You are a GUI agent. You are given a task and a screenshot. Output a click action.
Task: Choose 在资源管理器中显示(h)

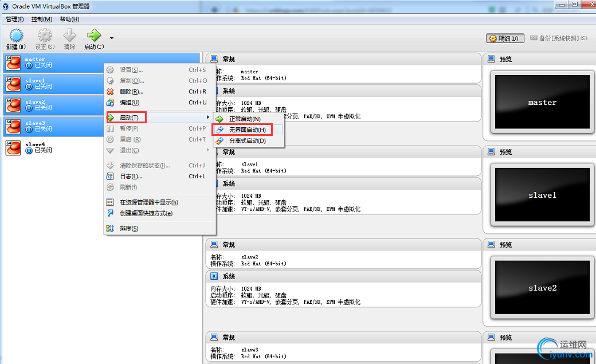click(x=160, y=202)
